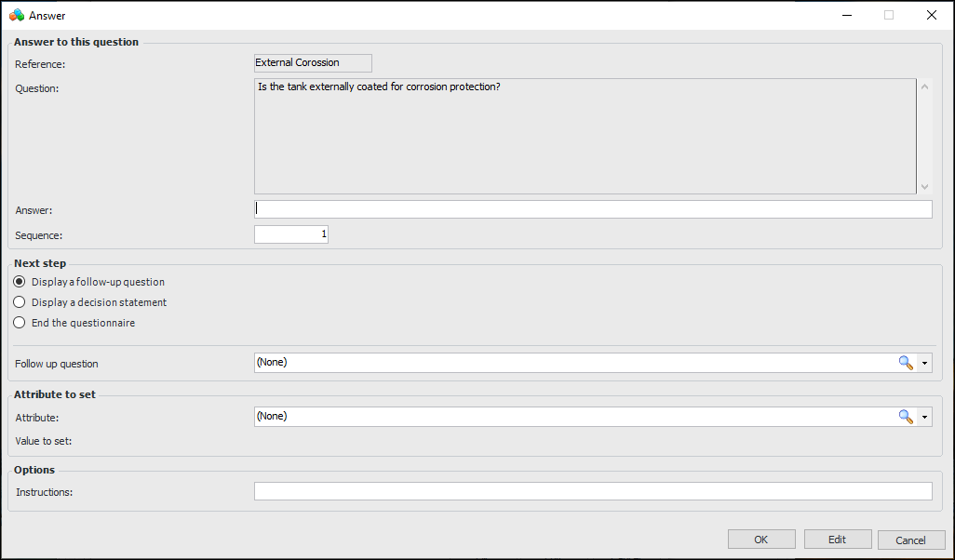Click the Question scrollbar down arrow
The image size is (955, 560).
click(924, 186)
